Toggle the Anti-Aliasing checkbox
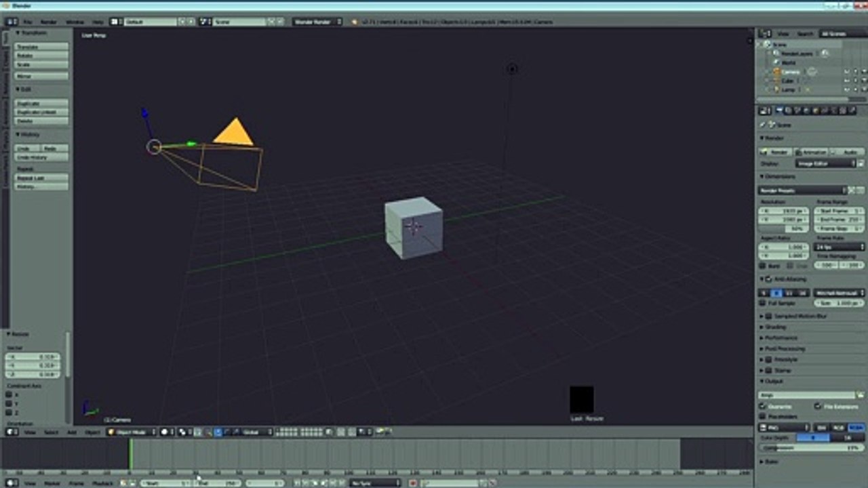868x488 pixels. coord(768,279)
